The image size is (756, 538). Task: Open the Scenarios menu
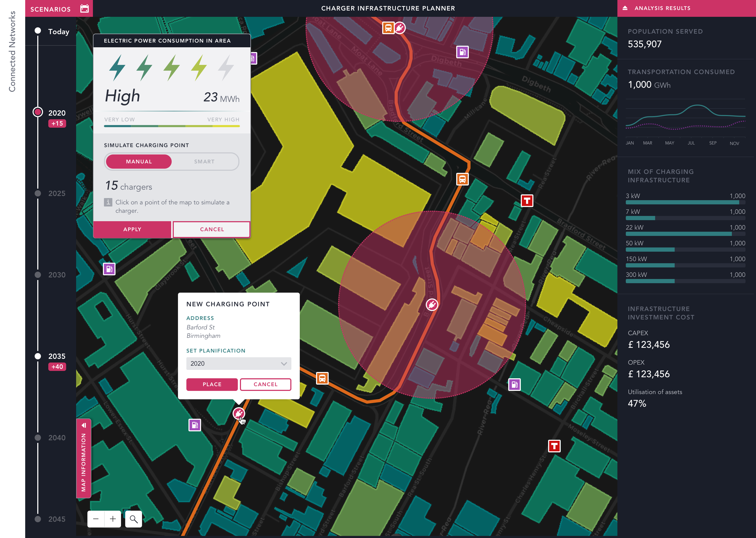coord(50,8)
